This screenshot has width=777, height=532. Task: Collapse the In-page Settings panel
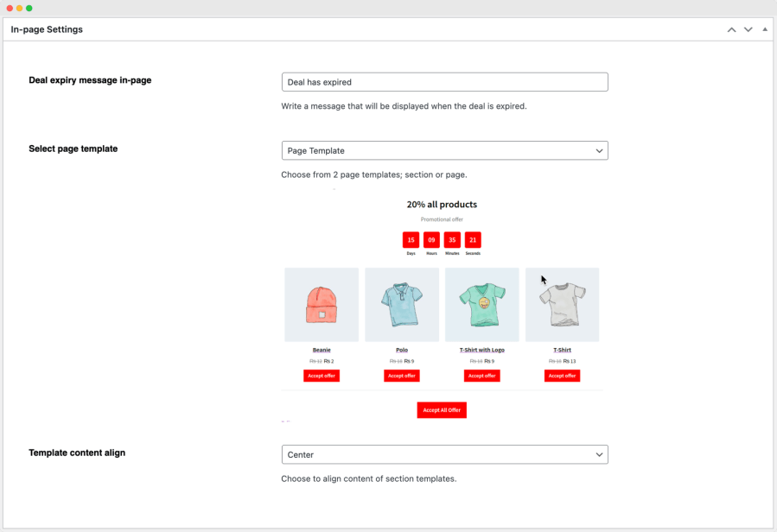(764, 29)
